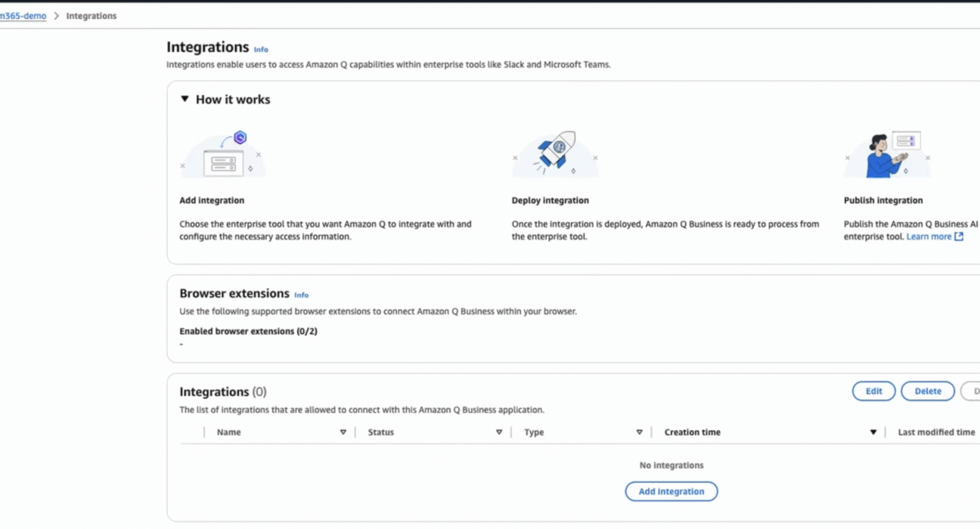The image size is (980, 529).
Task: Select the Creation time column header
Action: click(x=693, y=432)
